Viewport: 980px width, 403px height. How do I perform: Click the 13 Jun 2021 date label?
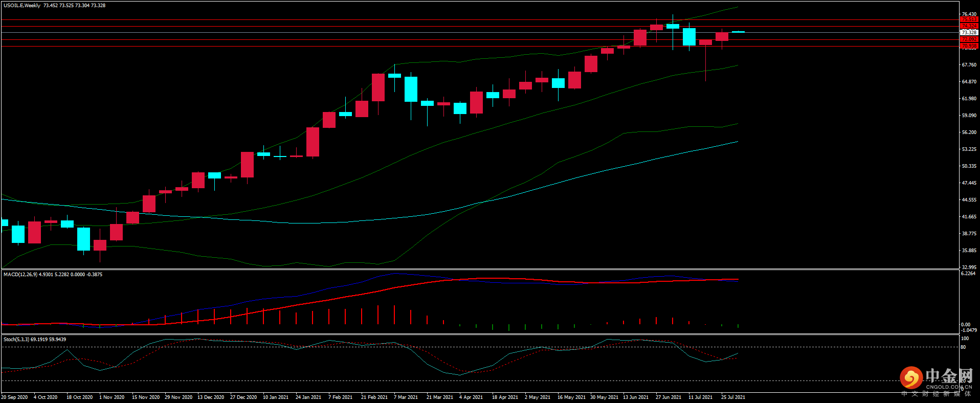(636, 397)
